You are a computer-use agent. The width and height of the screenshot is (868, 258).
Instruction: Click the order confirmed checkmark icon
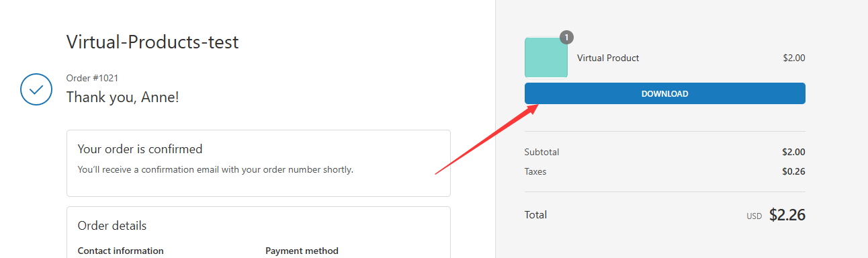pos(36,89)
